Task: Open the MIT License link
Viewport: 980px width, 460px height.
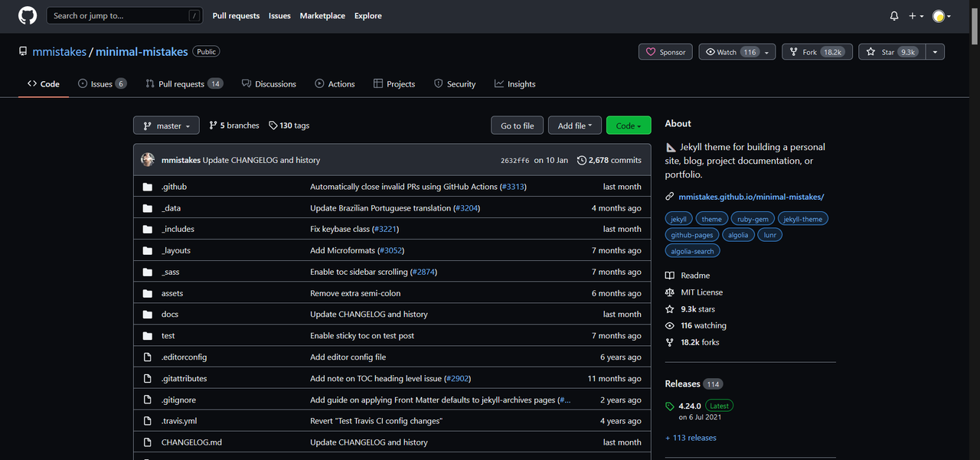Action: point(694,292)
